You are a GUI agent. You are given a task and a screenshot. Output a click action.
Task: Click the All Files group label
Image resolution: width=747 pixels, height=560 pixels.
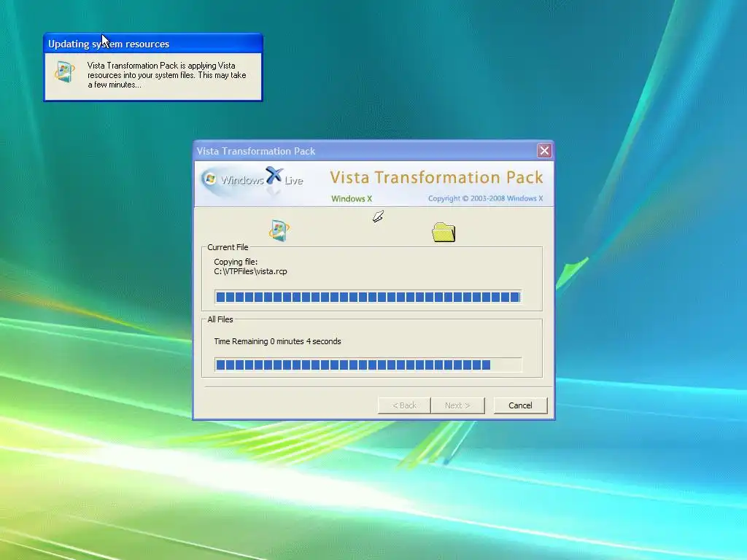tap(220, 319)
